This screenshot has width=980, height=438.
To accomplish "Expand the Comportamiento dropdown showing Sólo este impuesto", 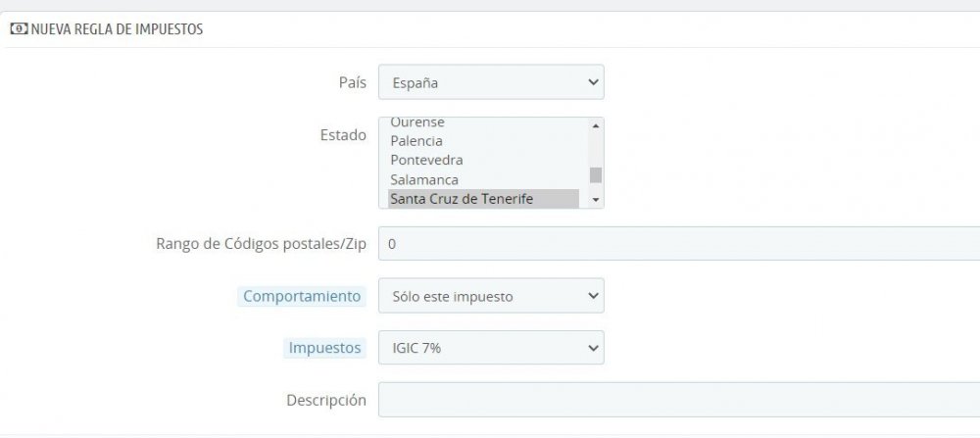I will [x=491, y=296].
